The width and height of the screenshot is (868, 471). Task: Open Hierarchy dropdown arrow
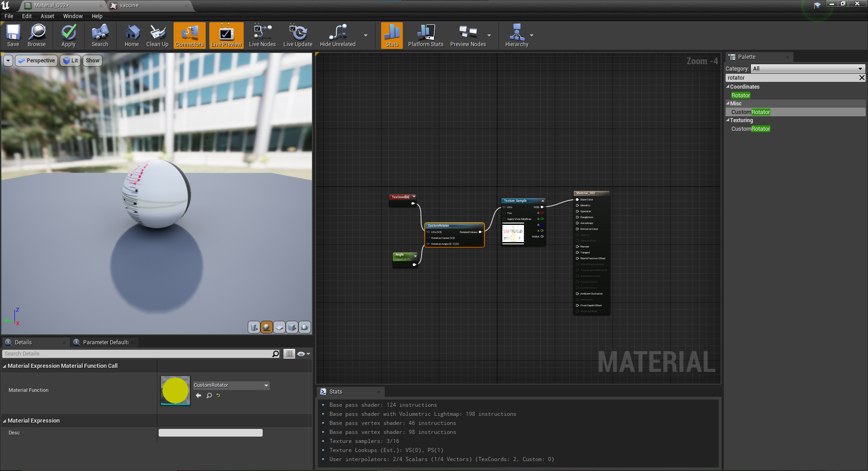pos(532,35)
